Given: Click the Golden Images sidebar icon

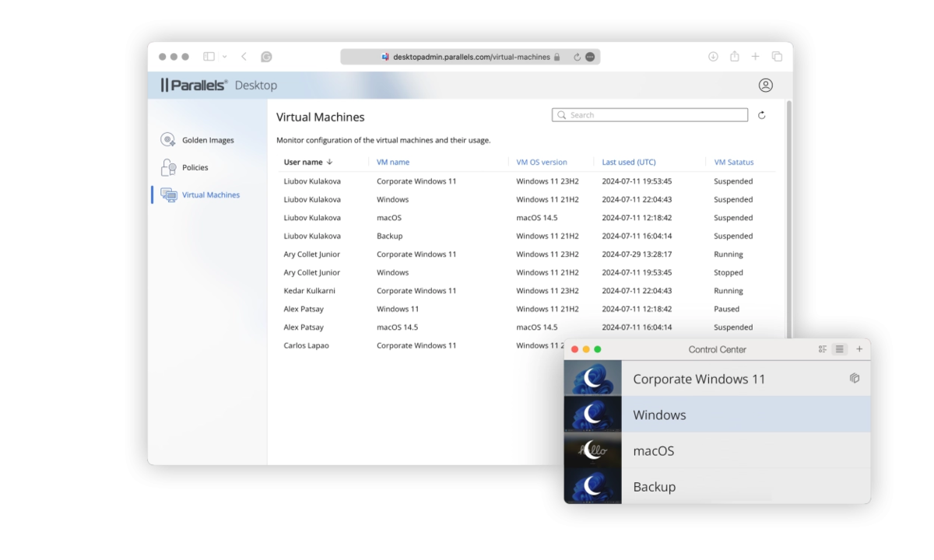Looking at the screenshot, I should coord(168,140).
